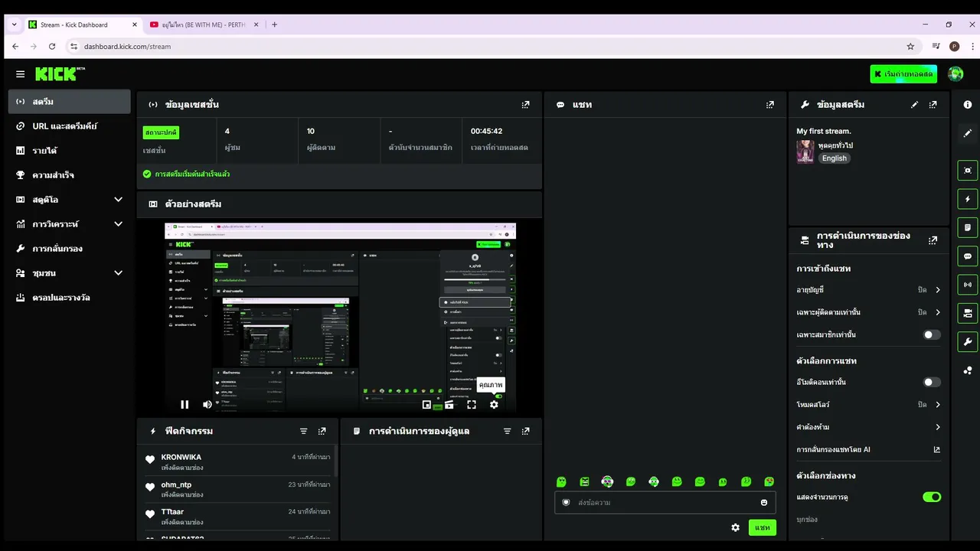Toggle the chat bubble widget in right rail

pyautogui.click(x=968, y=256)
